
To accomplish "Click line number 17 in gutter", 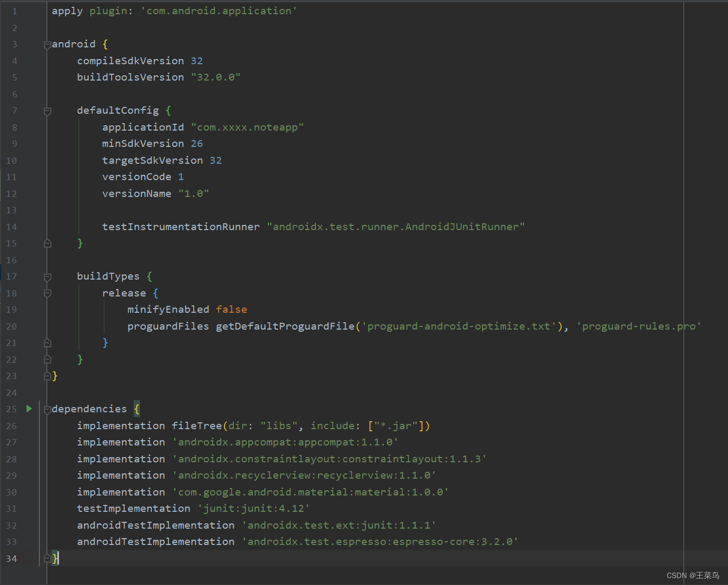I will point(12,276).
